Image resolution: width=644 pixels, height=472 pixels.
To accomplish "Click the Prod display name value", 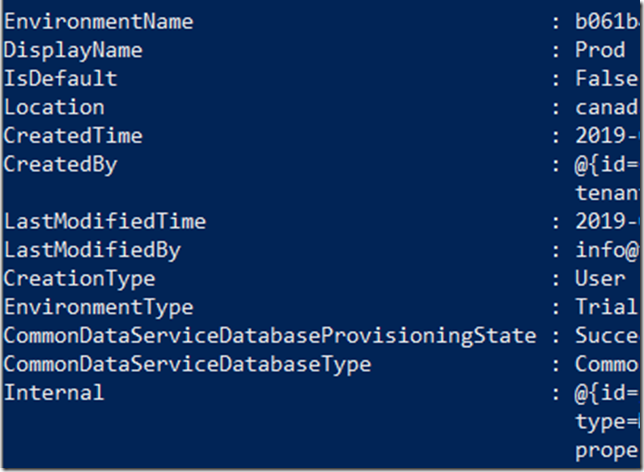I will coord(600,50).
